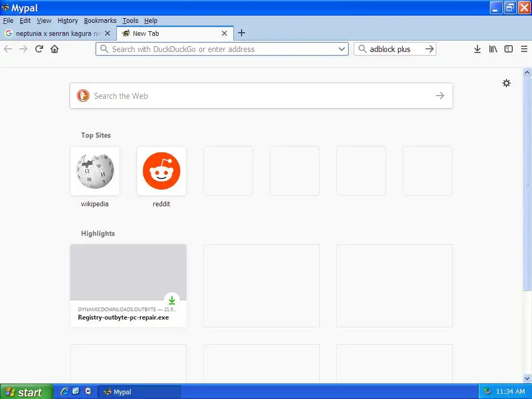Click the vertical scrollbar thumb

click(x=527, y=184)
